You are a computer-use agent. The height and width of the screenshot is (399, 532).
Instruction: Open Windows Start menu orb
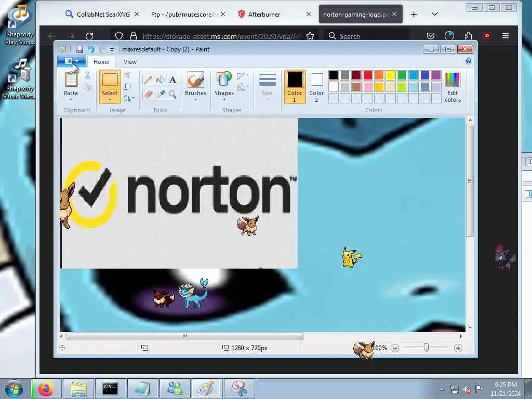coord(14,389)
